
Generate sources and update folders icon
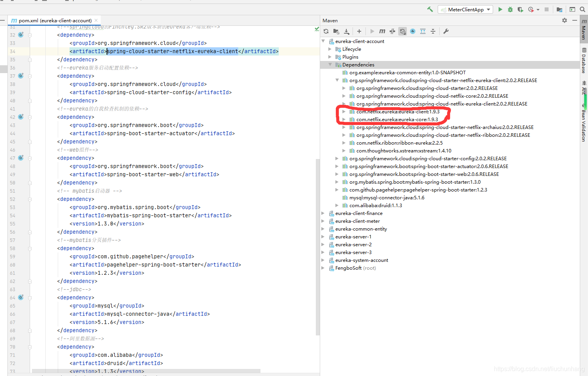point(336,31)
